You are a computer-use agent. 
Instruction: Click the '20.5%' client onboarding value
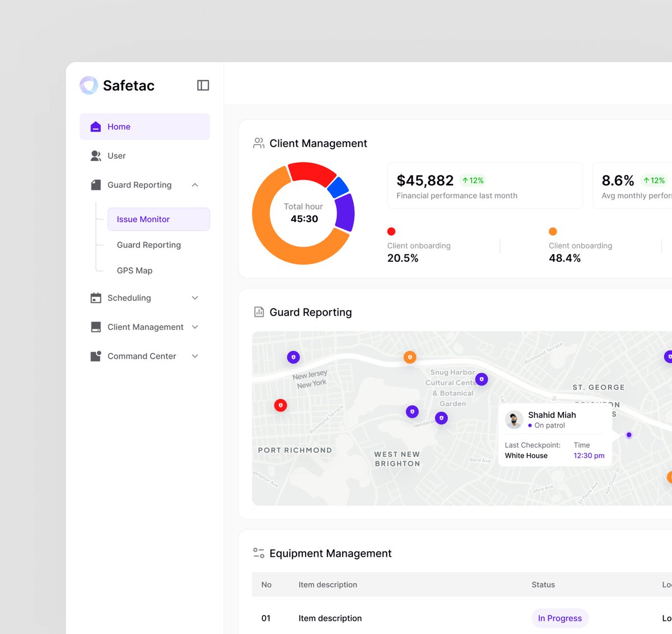click(x=403, y=258)
